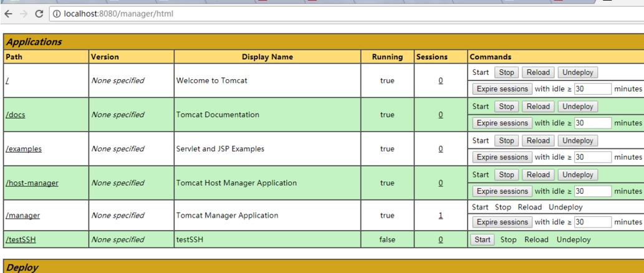Click idle minutes field for /docs
This screenshot has height=273, width=644.
tap(593, 123)
